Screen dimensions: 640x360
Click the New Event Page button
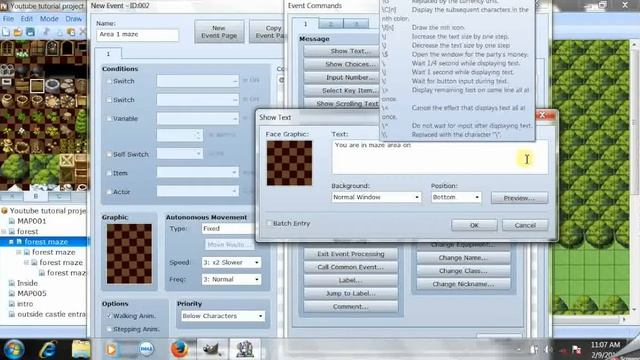[219, 32]
